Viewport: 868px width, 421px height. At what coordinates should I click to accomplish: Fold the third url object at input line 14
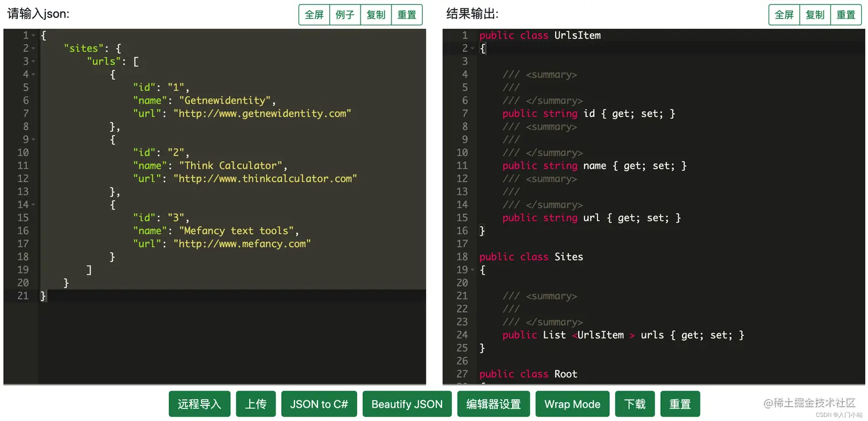pos(34,205)
